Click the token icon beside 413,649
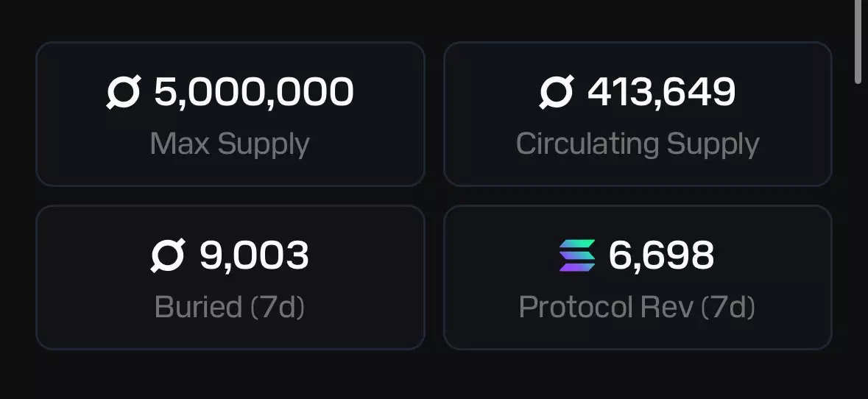The image size is (868, 399). coord(556,93)
